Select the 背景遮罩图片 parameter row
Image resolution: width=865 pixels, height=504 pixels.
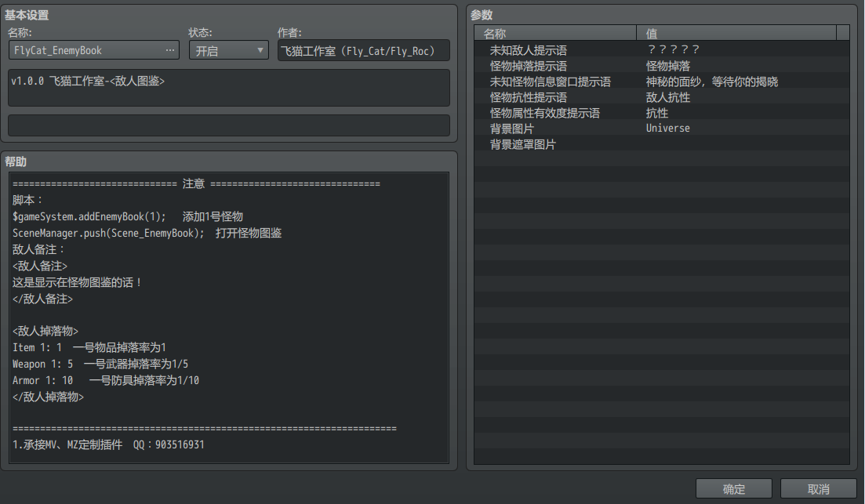coord(661,144)
